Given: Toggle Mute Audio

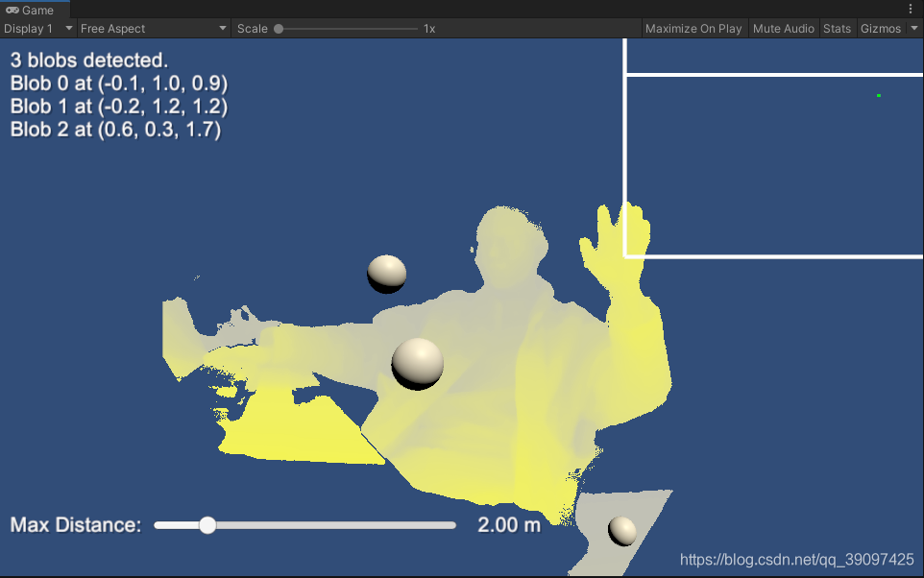Looking at the screenshot, I should click(x=783, y=28).
